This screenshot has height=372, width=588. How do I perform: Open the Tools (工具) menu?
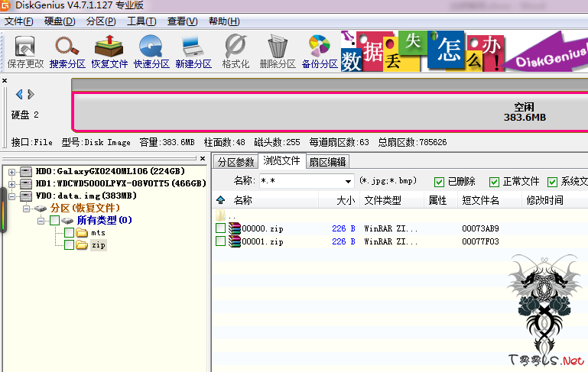pyautogui.click(x=141, y=21)
